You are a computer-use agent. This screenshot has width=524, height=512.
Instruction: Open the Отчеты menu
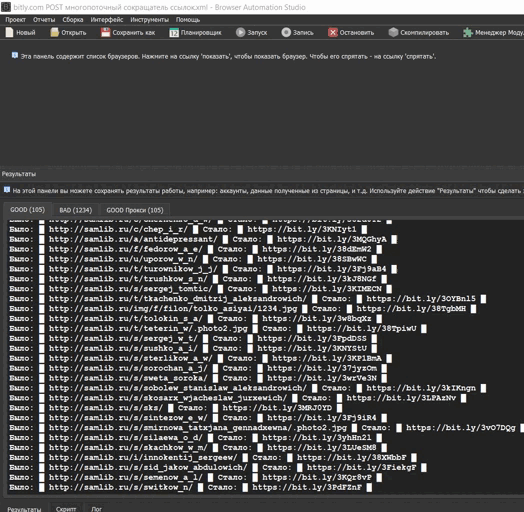44,20
